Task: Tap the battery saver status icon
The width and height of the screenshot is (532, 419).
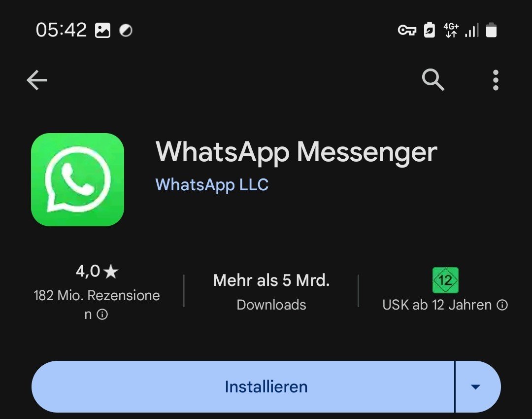Action: [430, 30]
